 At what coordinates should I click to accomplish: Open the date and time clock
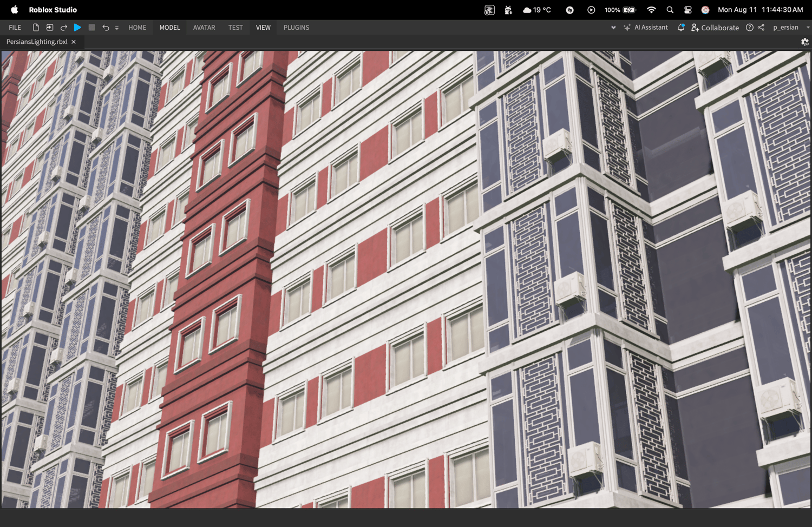pos(761,10)
